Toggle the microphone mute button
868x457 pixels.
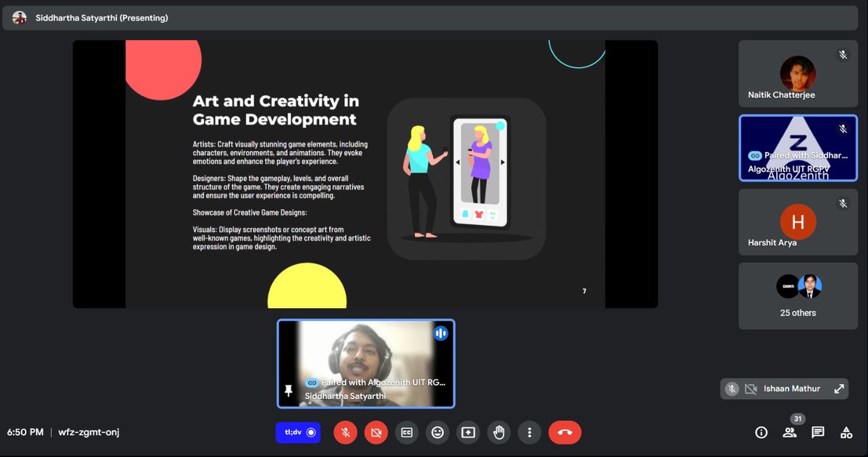[346, 432]
